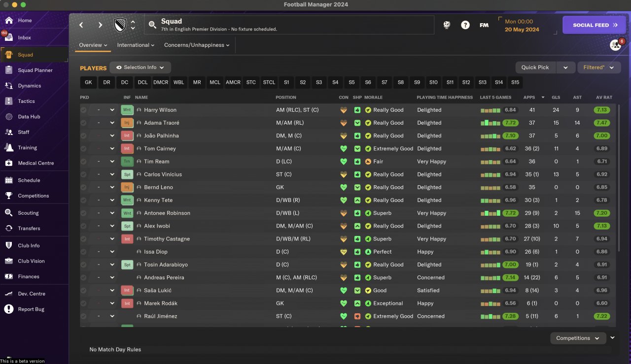The image size is (631, 364).
Task: Sort the table by MORALE column header
Action: 374,98
